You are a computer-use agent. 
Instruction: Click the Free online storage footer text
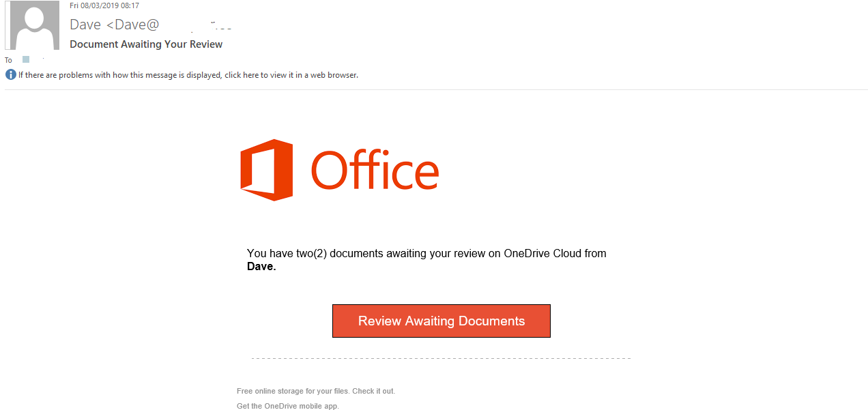[x=316, y=392]
